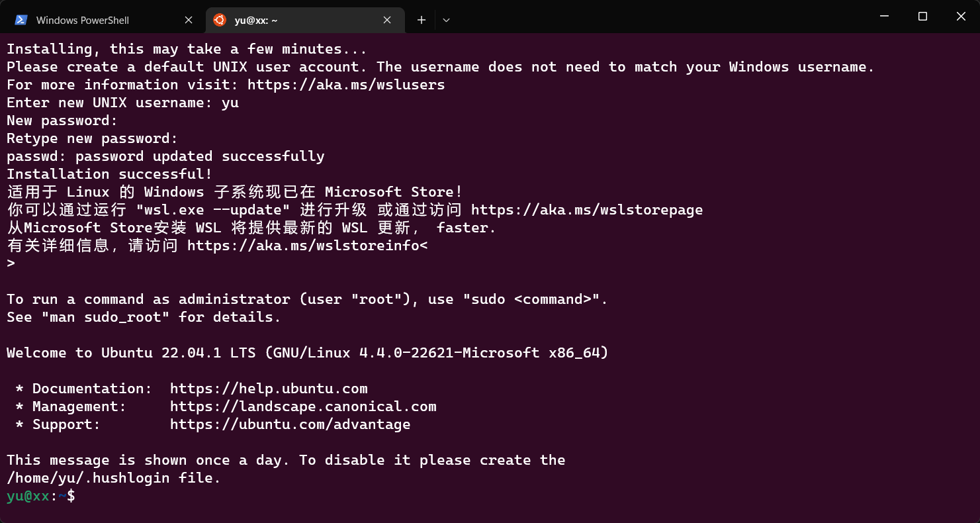The height and width of the screenshot is (523, 980).
Task: Open the https://aka.ms/wslstoreinfo link
Action: [x=304, y=246]
